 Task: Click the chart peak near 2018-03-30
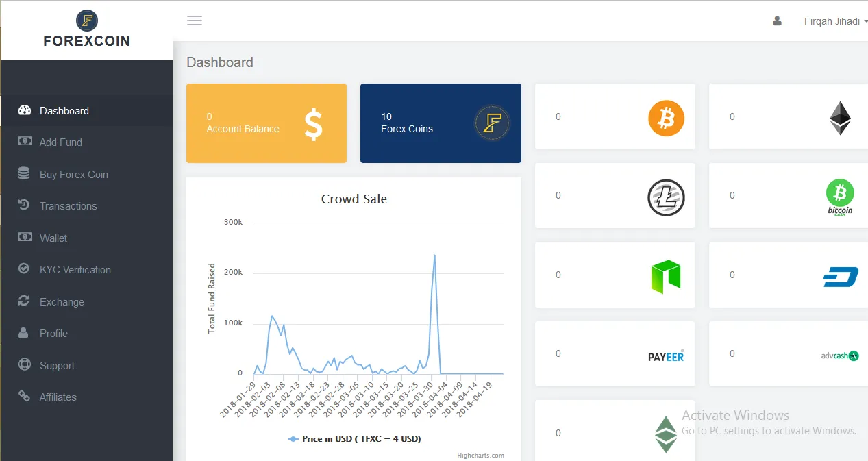[434, 256]
